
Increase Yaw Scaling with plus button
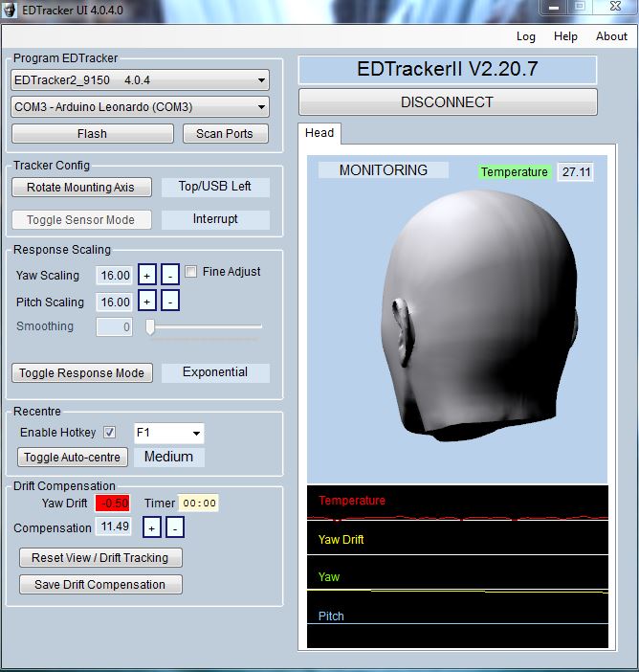coord(147,275)
